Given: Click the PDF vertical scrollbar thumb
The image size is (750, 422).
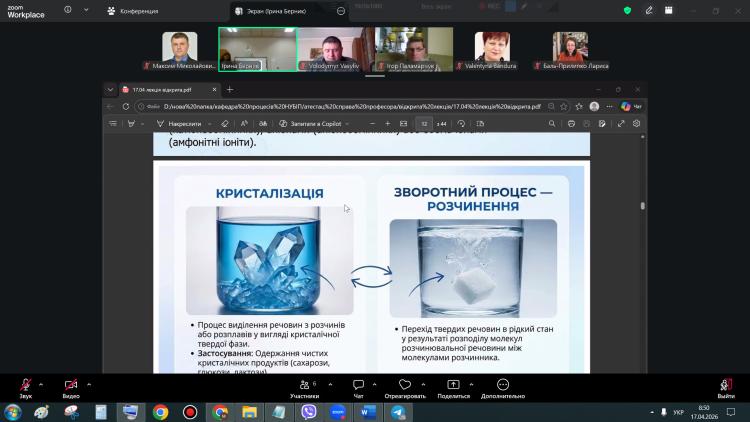Looking at the screenshot, I should (x=642, y=206).
